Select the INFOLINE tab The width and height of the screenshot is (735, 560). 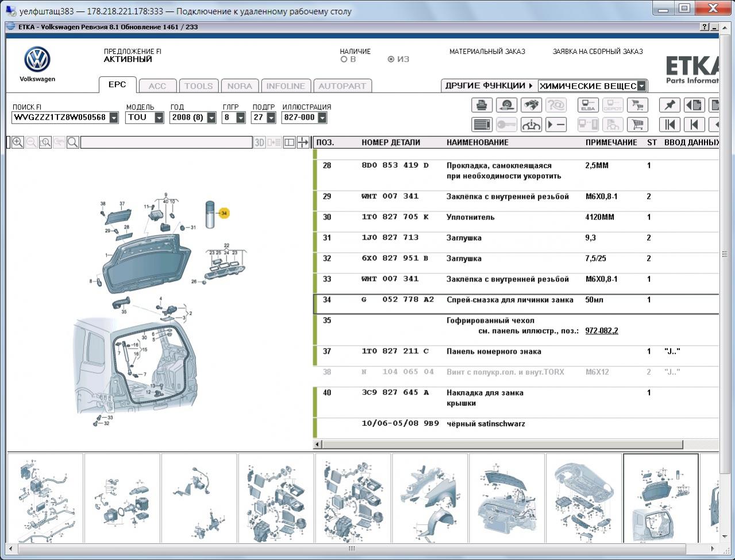[286, 86]
